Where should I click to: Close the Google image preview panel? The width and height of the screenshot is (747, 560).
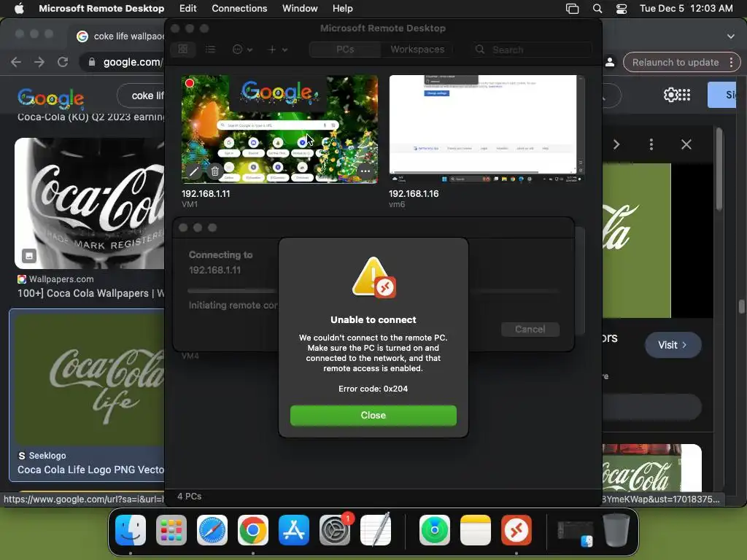tap(686, 144)
